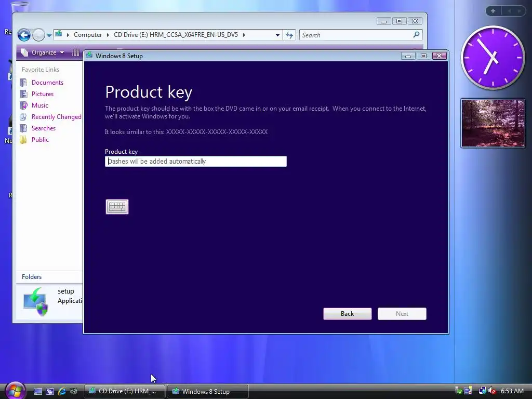Add gadgets with the sidebar plus button
Image resolution: width=532 pixels, height=399 pixels.
(493, 11)
